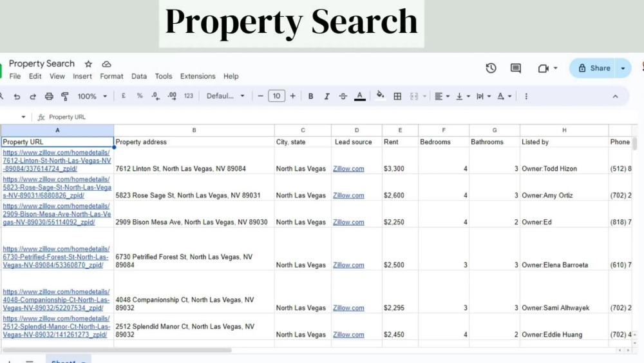Open Share options arrow
Screen dimensions: 644x363
coord(623,68)
